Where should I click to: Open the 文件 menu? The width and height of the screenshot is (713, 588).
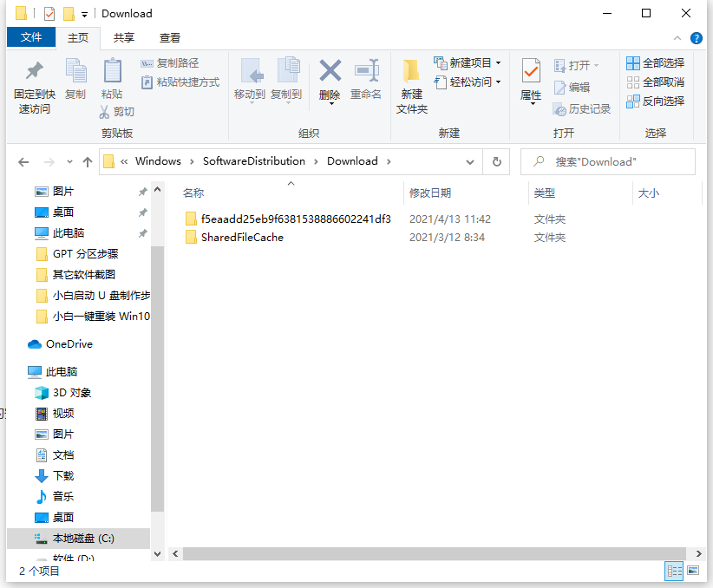pos(31,37)
